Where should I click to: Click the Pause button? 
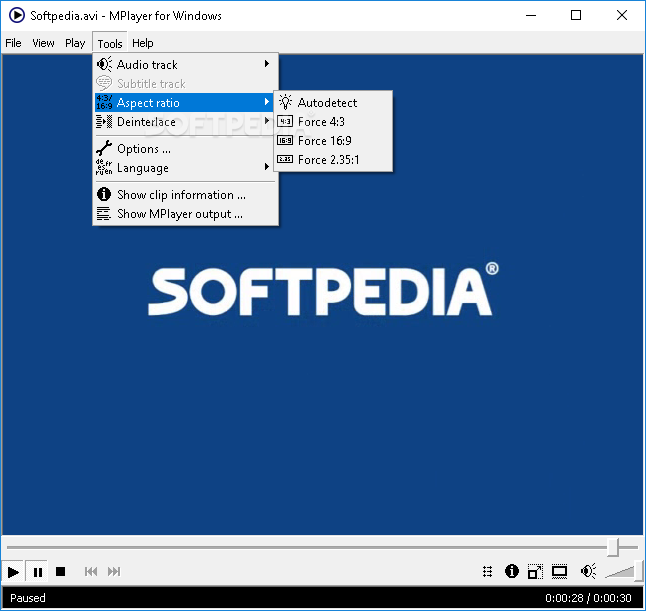tap(37, 572)
